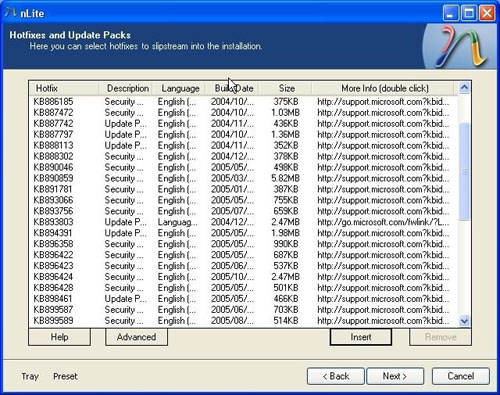Cancel the nLite wizard
The height and width of the screenshot is (395, 500).
click(x=461, y=376)
